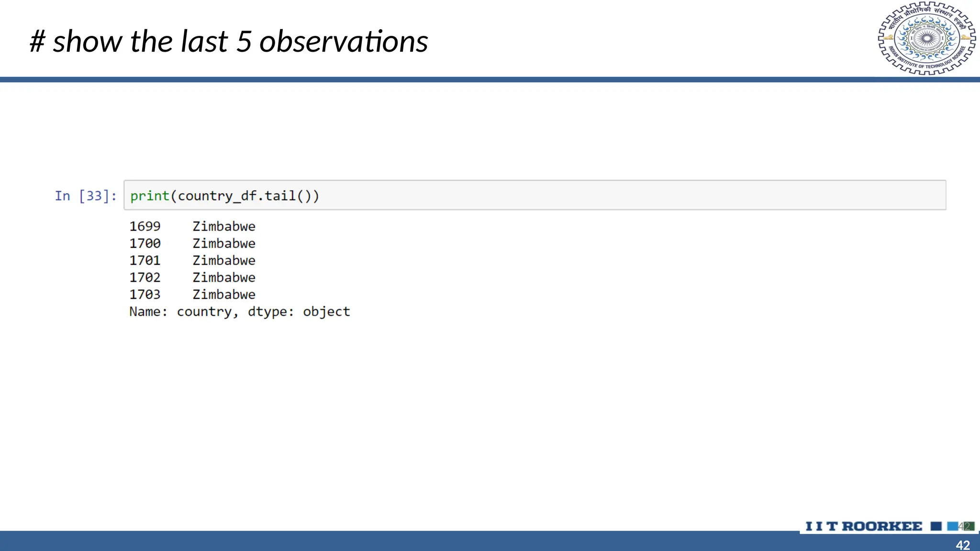Click the code cell input print(country_df.tail())
Viewport: 980px width, 551px height.
pyautogui.click(x=535, y=195)
